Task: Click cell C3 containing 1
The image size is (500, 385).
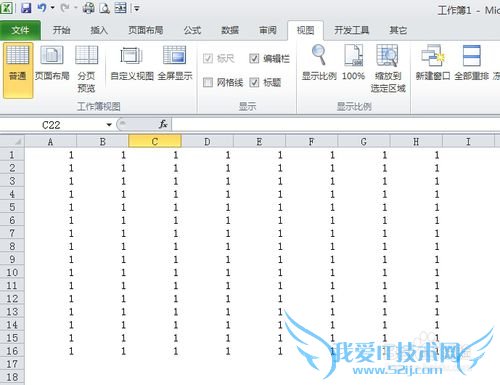Action: [155, 181]
